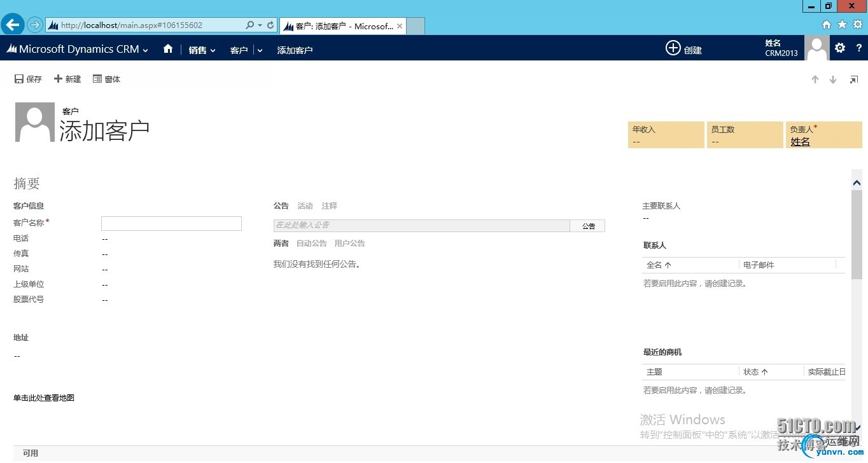This screenshot has width=868, height=463.
Task: Minimize the browser window
Action: (811, 6)
